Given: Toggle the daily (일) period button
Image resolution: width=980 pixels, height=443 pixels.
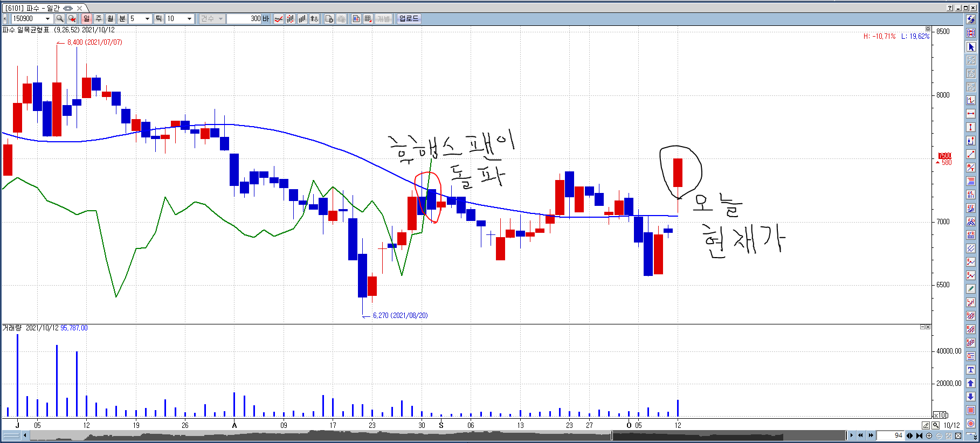Looking at the screenshot, I should coord(87,19).
